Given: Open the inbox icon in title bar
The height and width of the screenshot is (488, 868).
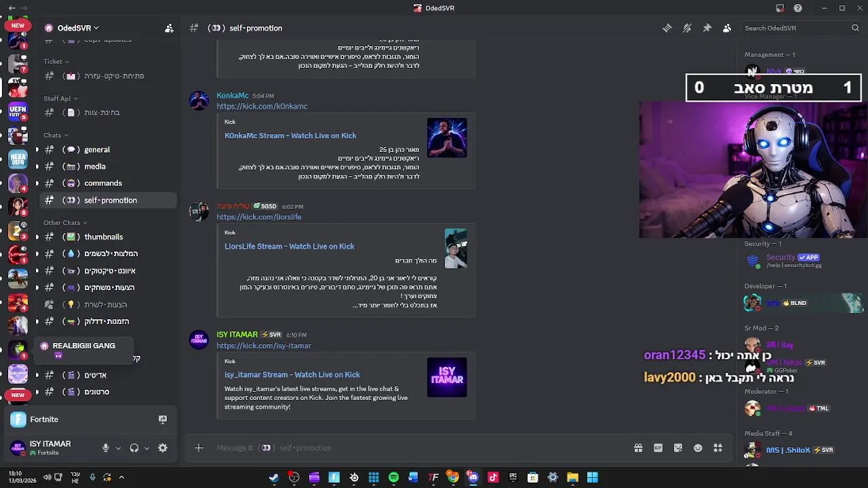Looking at the screenshot, I should pyautogui.click(x=780, y=8).
